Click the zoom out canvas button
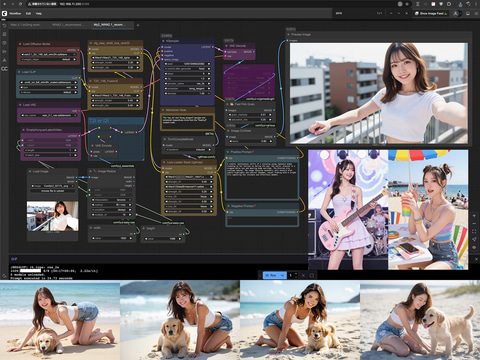Viewport: 480px width, 360px height. 474,224
